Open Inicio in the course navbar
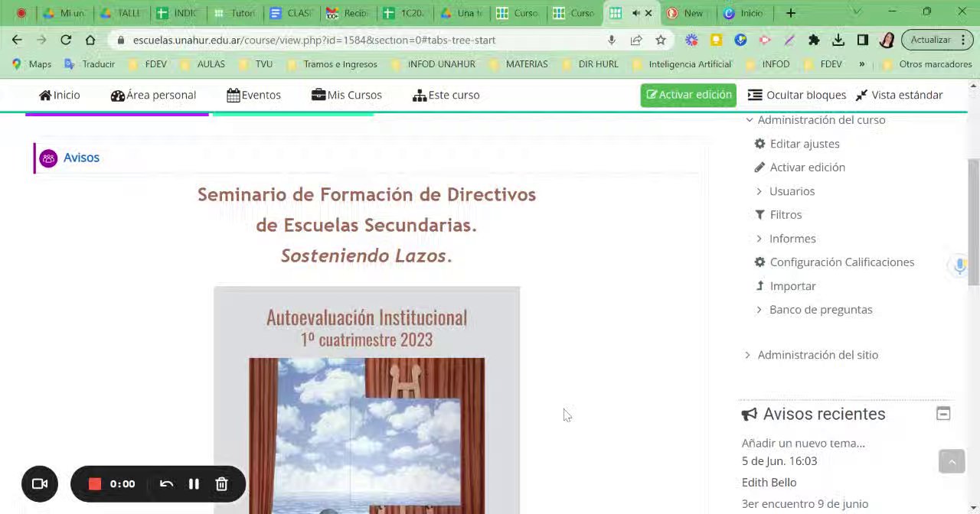 pos(60,95)
